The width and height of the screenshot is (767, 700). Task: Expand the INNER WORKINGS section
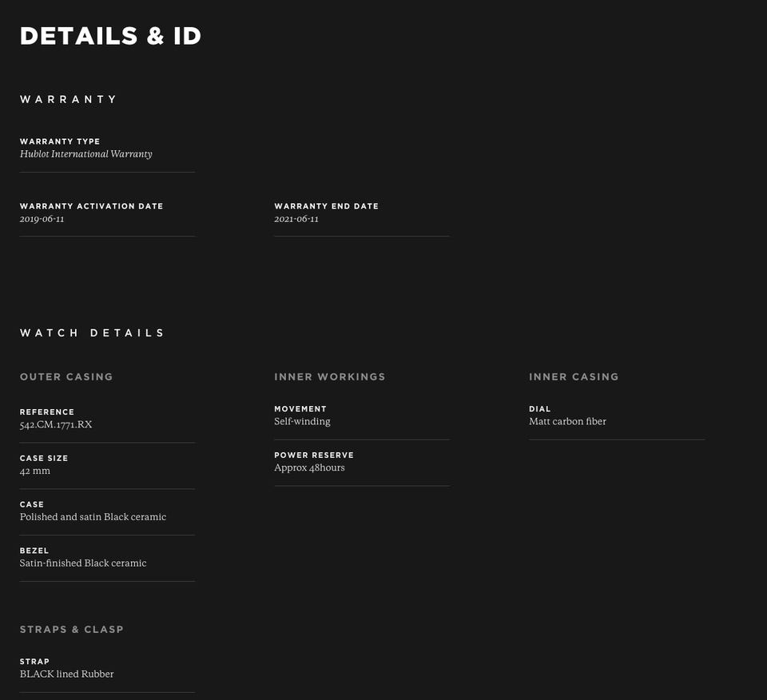(x=329, y=376)
